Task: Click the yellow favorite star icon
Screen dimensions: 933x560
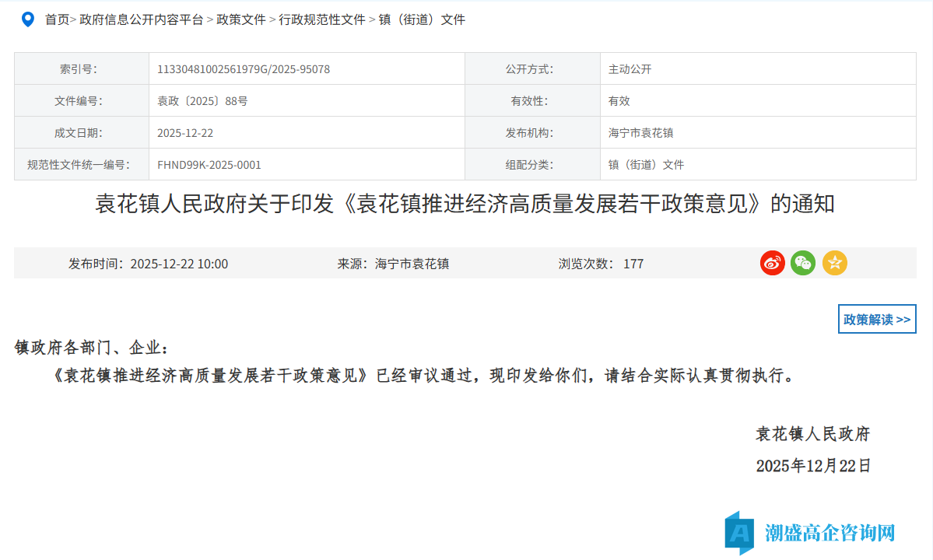Action: 834,263
